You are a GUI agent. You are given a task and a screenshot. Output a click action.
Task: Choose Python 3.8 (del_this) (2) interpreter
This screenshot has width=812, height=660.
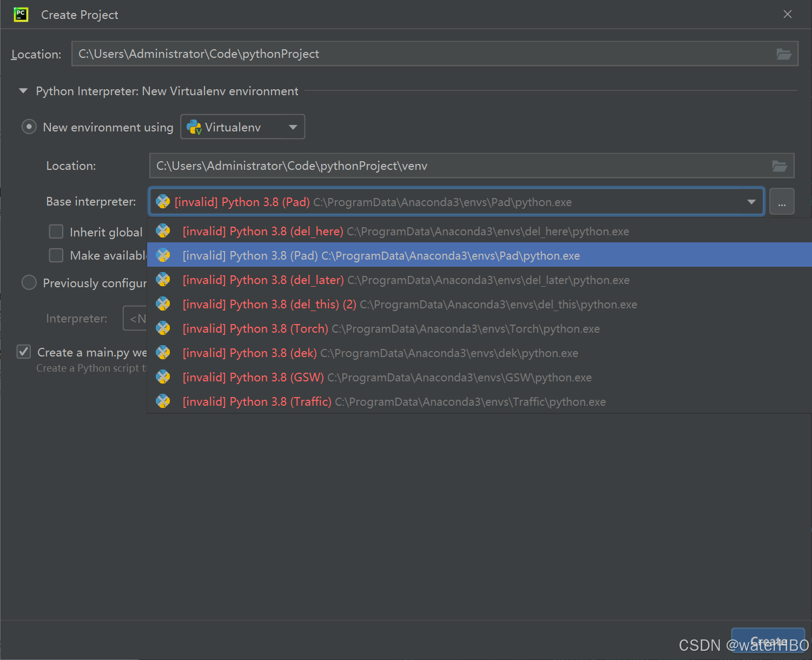point(479,304)
